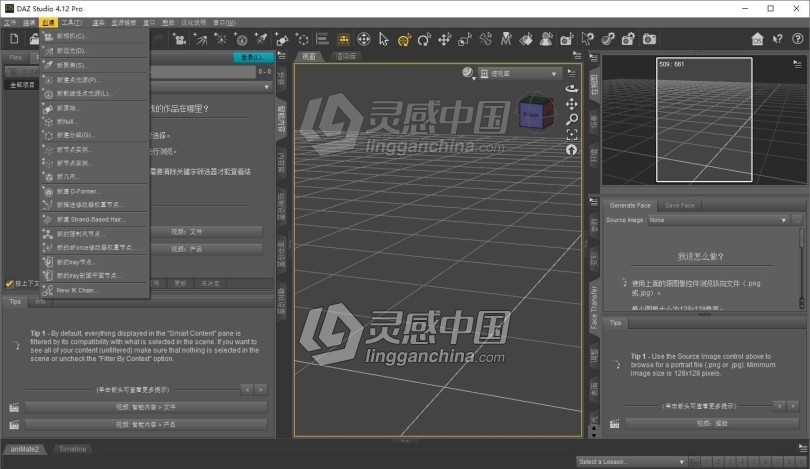
Task: Open Smart Content pane options menu
Action: 282,56
